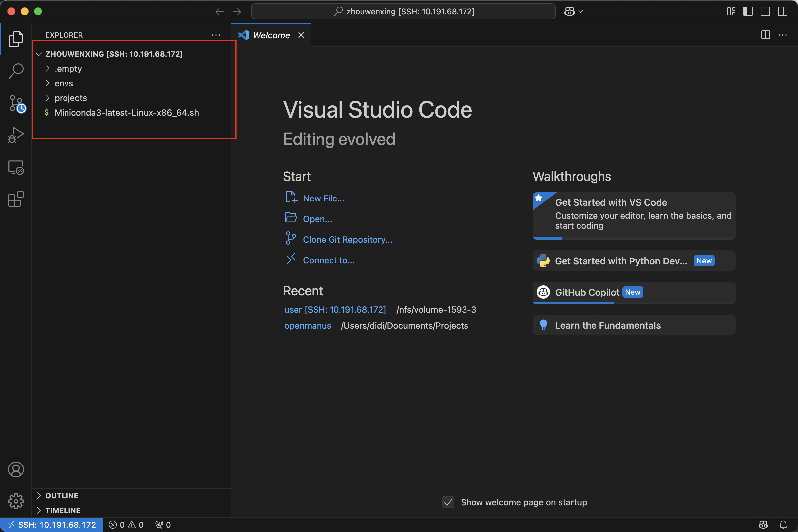
Task: Click the SSH remote indicator in status bar
Action: (x=52, y=525)
